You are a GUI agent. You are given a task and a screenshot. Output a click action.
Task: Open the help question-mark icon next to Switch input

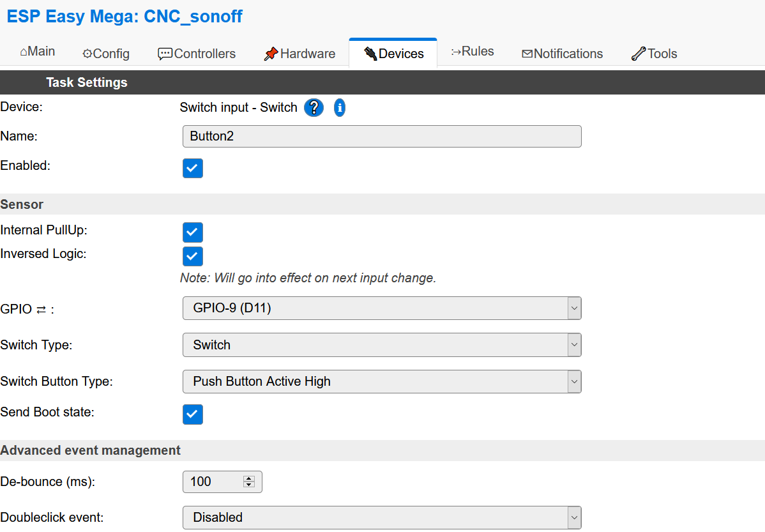(x=314, y=107)
